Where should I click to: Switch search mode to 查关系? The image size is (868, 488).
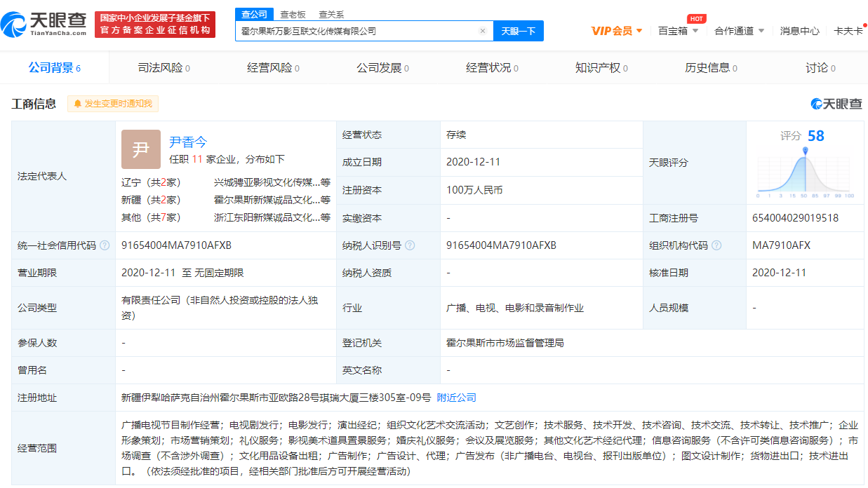(331, 14)
